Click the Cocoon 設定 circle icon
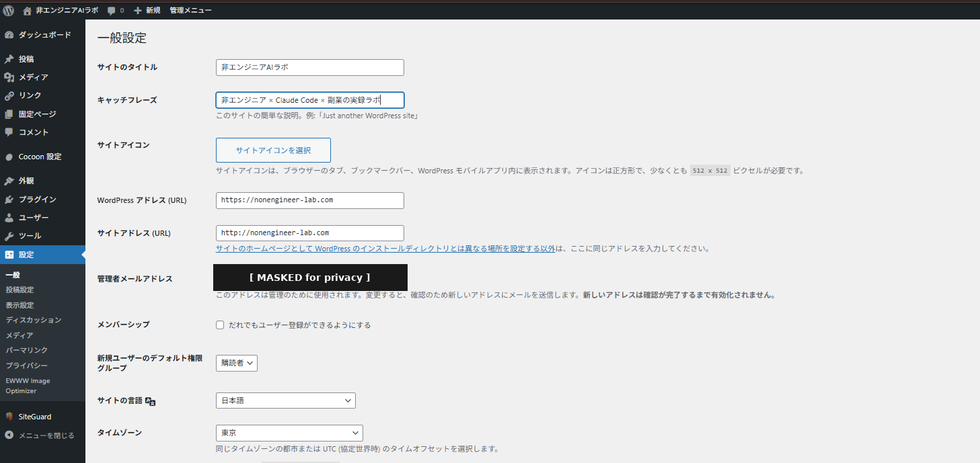 click(9, 157)
